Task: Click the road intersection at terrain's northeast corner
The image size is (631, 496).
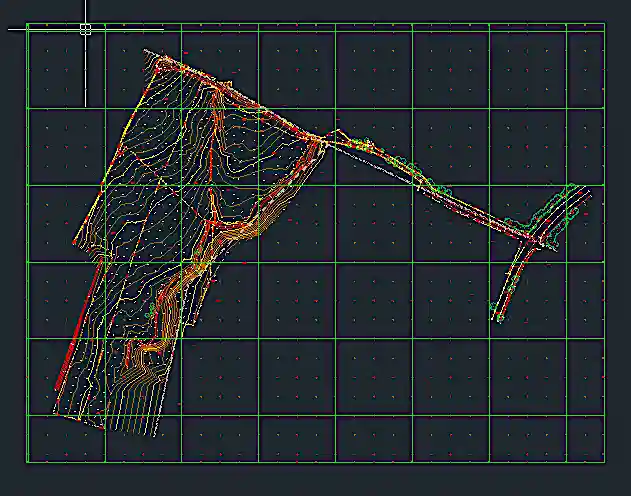Action: pos(322,139)
